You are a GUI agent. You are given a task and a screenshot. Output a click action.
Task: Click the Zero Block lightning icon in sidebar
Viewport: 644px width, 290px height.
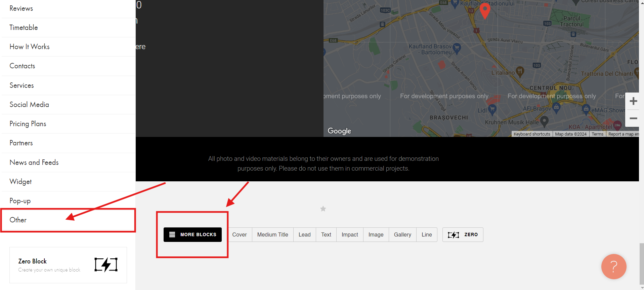[x=106, y=265]
